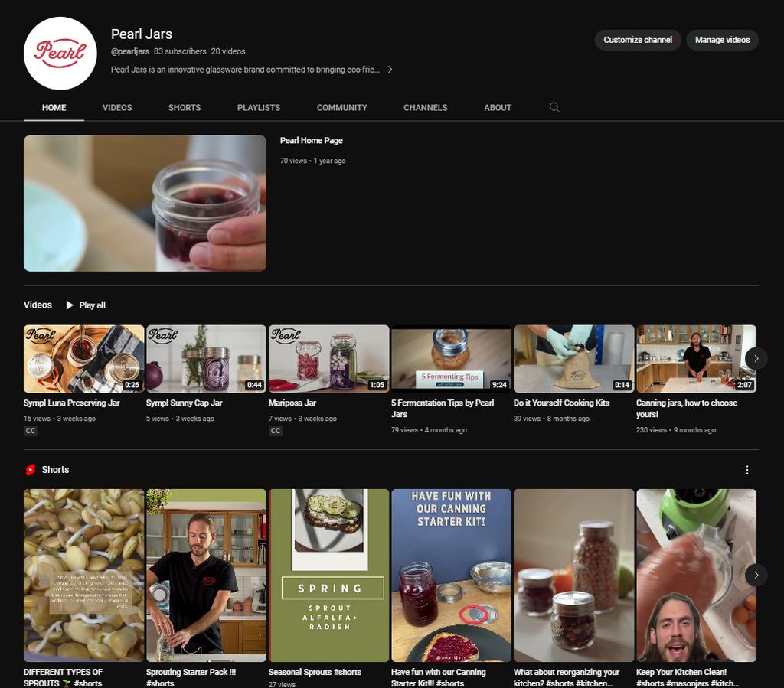Click the Videos section heading
This screenshot has width=784, height=688.
click(x=38, y=305)
